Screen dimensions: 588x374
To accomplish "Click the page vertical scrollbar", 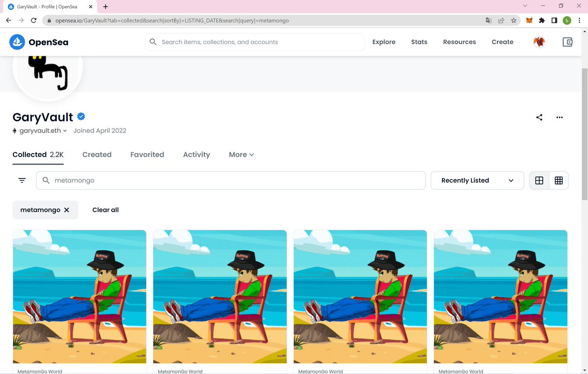I will point(584,135).
